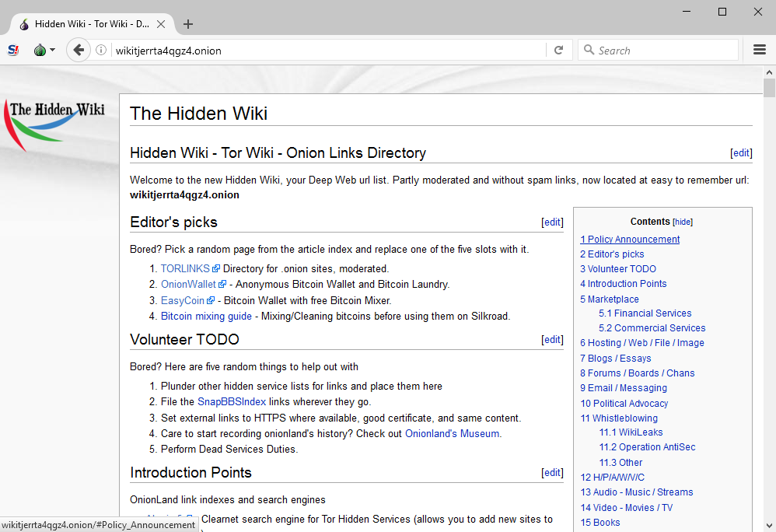Jump to 14 Video - Movies / TV

(627, 508)
